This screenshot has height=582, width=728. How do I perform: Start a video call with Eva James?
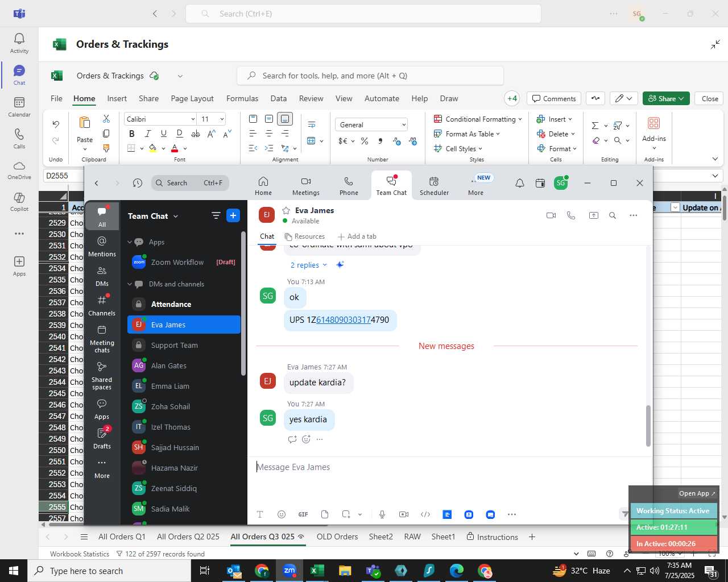coord(551,215)
